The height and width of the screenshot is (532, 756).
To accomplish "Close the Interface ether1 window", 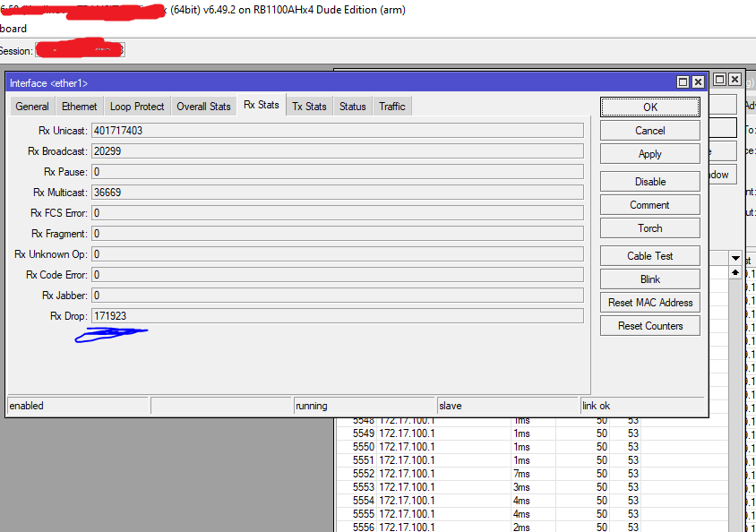I will [698, 82].
